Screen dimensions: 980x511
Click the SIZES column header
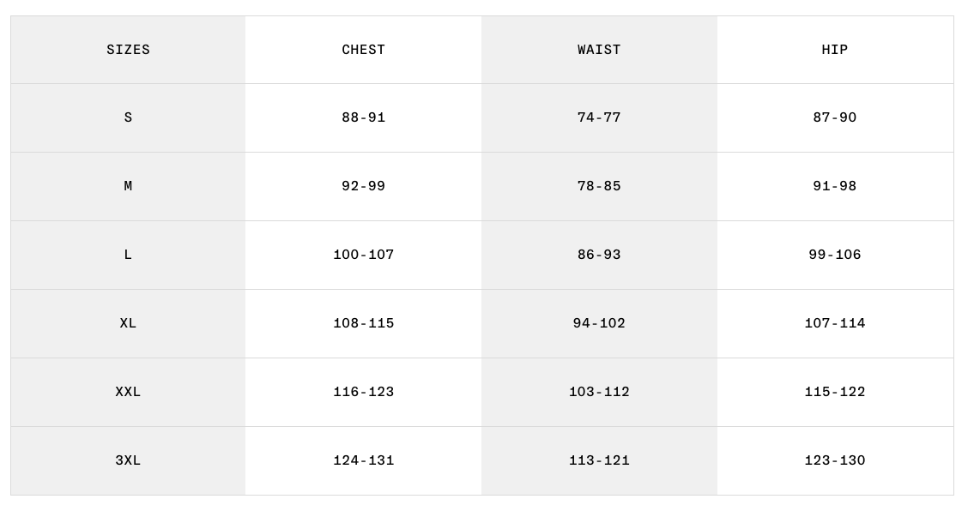coord(128,50)
